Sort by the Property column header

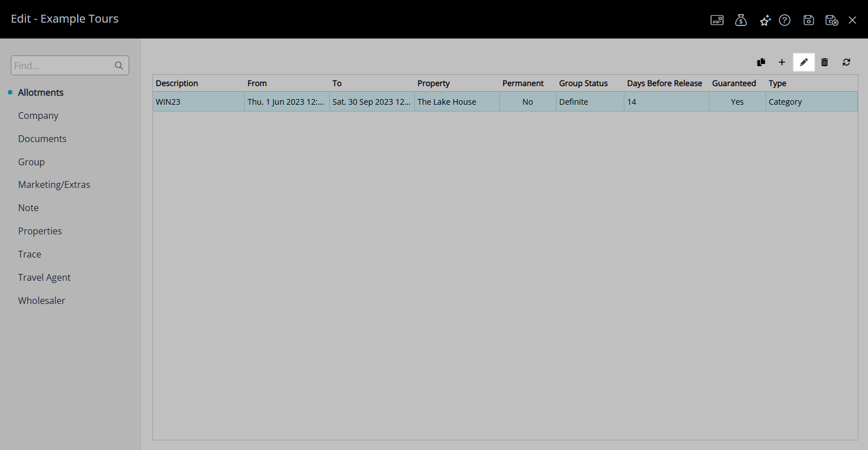pyautogui.click(x=457, y=83)
